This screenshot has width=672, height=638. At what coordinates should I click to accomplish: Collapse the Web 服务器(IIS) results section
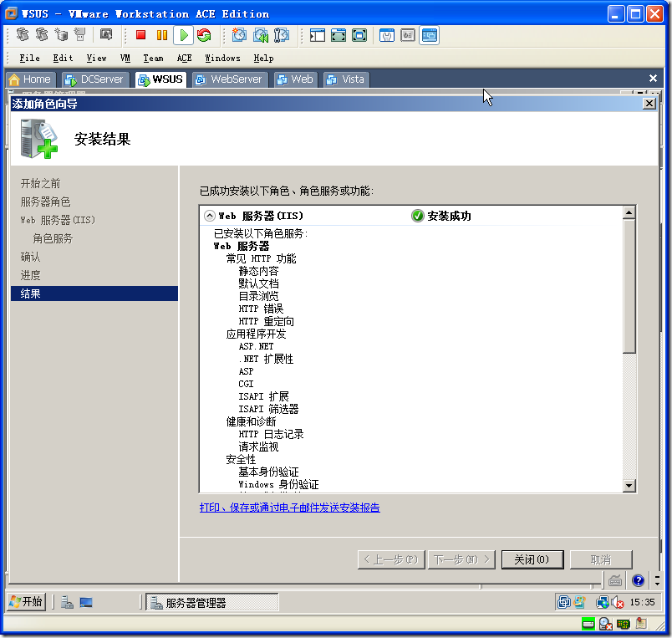click(x=209, y=216)
